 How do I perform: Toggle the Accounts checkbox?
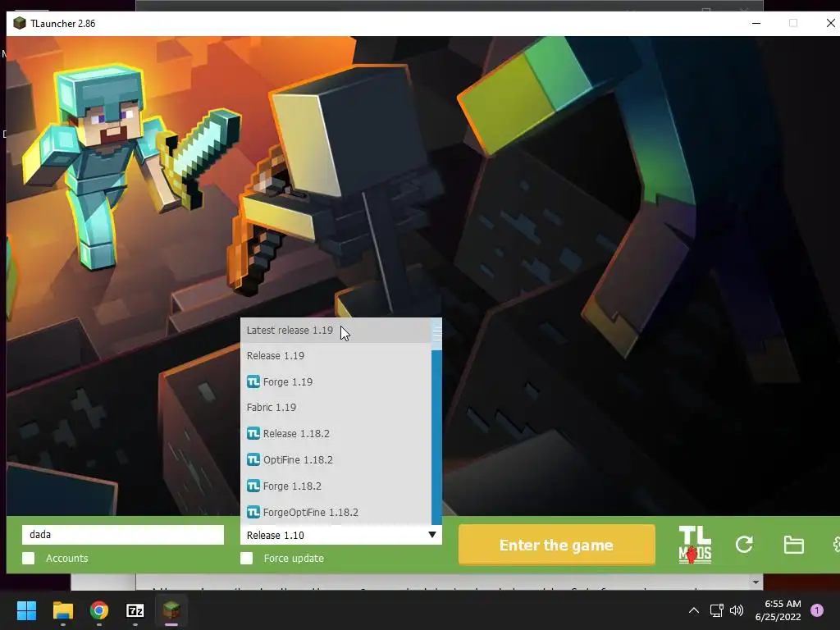coord(29,558)
